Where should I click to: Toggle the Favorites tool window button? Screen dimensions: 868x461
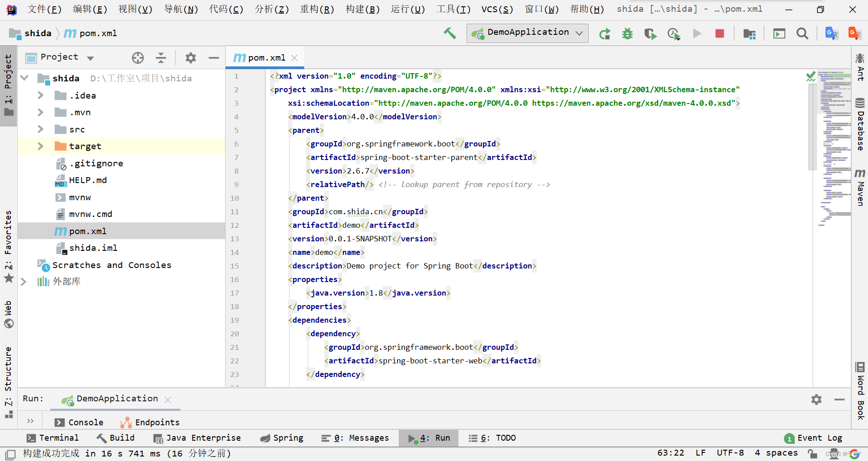tap(8, 246)
